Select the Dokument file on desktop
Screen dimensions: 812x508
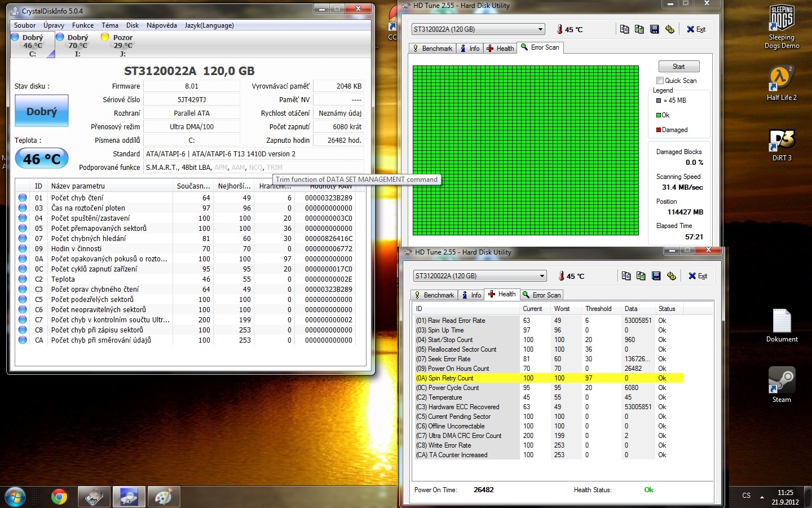pyautogui.click(x=782, y=326)
